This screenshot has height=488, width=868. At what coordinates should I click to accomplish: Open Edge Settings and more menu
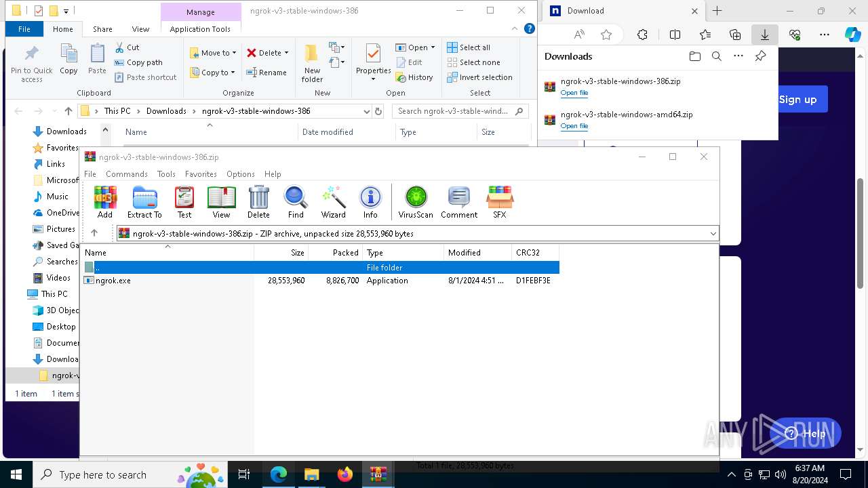click(825, 35)
